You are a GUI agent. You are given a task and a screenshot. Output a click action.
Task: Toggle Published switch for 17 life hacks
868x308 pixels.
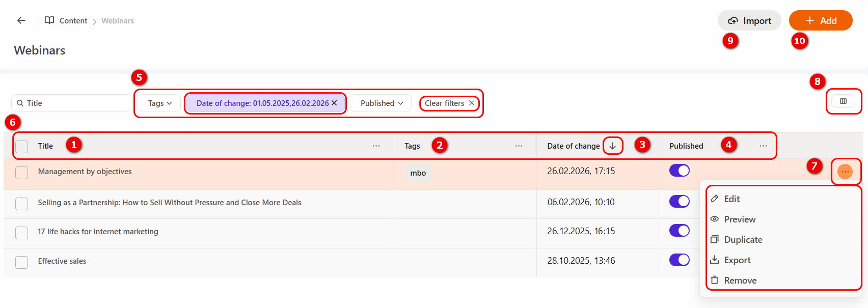pyautogui.click(x=679, y=231)
